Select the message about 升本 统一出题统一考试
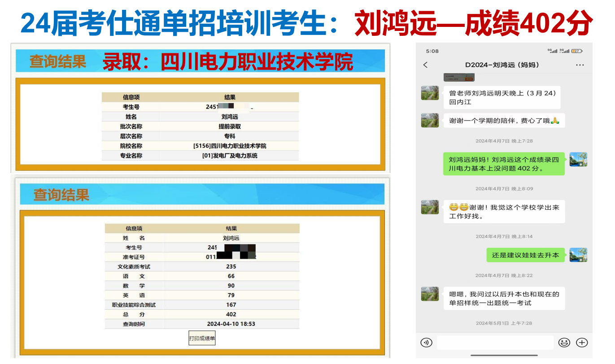615x364 pixels. point(504,298)
